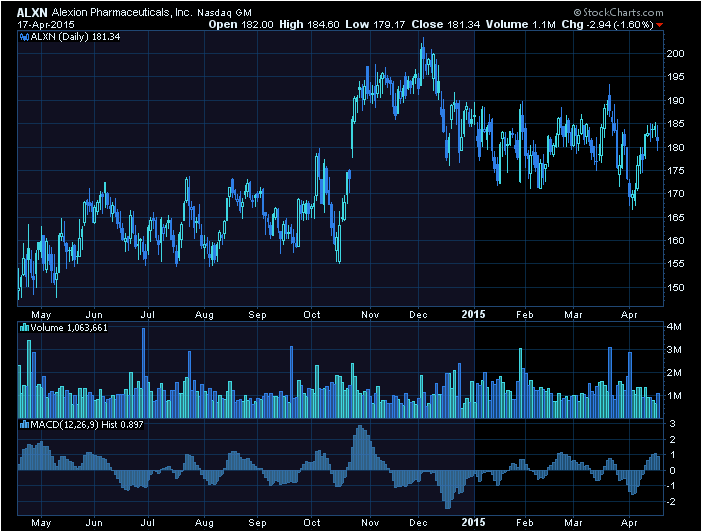This screenshot has height=532, width=702.
Task: Click the Jun label under the price chart
Action: (94, 315)
